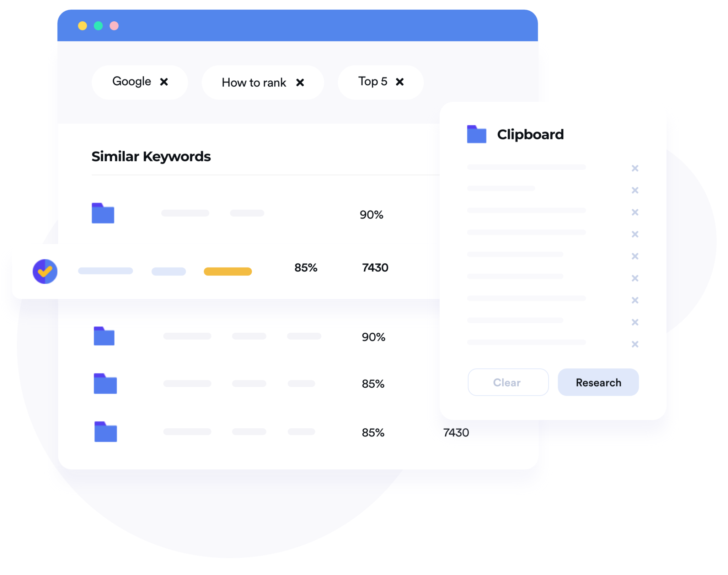
Task: Click the Research button
Action: (598, 382)
